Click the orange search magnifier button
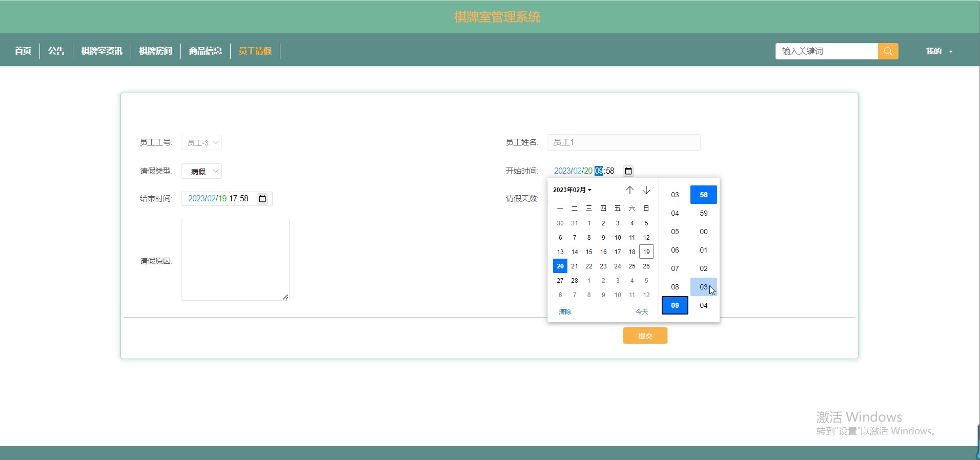This screenshot has height=460, width=980. click(888, 51)
